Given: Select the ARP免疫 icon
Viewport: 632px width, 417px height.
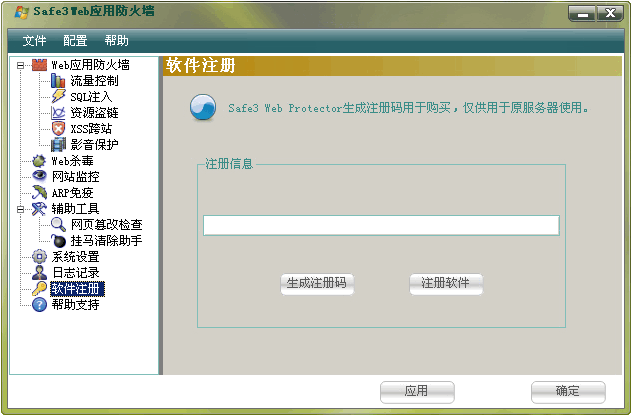Looking at the screenshot, I should coord(39,193).
